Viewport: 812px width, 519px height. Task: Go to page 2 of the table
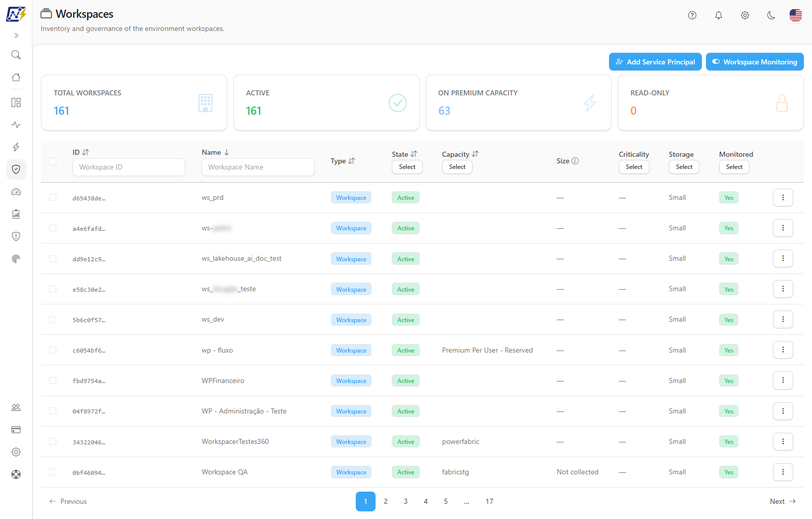(x=386, y=501)
